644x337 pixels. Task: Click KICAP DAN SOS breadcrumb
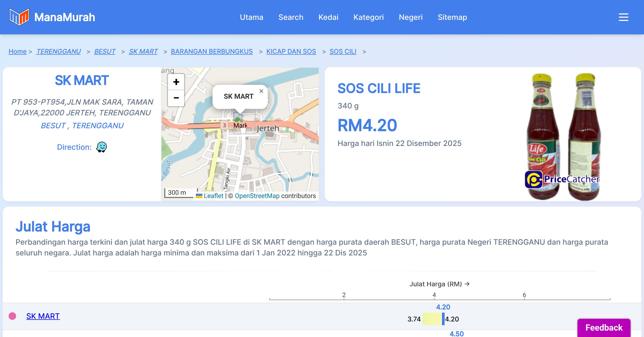[x=291, y=51]
